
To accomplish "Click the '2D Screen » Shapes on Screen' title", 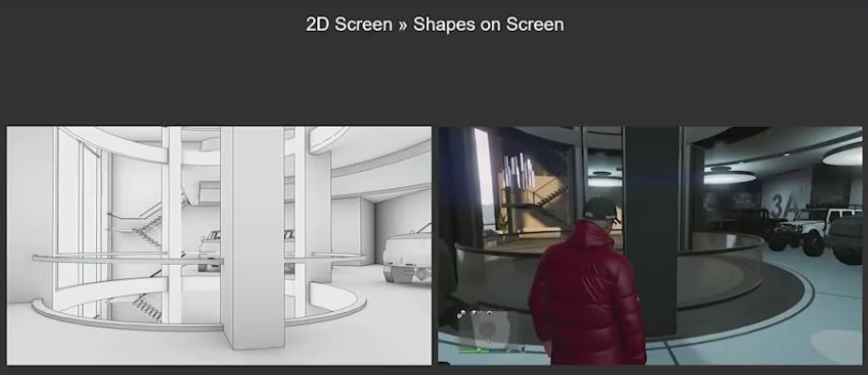I will click(x=434, y=24).
